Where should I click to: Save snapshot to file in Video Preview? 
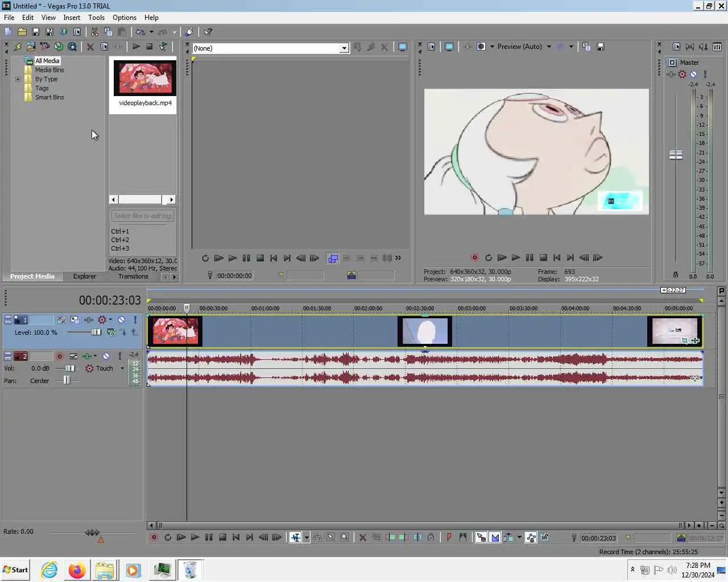601,47
